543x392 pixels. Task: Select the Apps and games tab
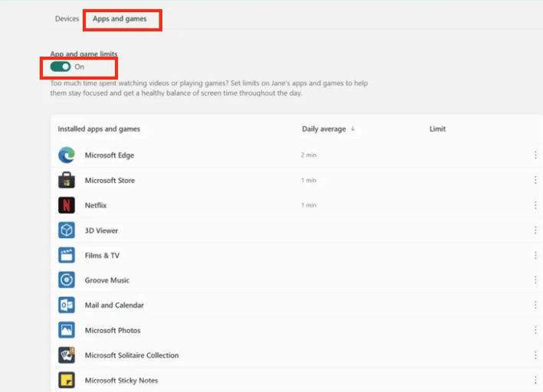pyautogui.click(x=119, y=19)
